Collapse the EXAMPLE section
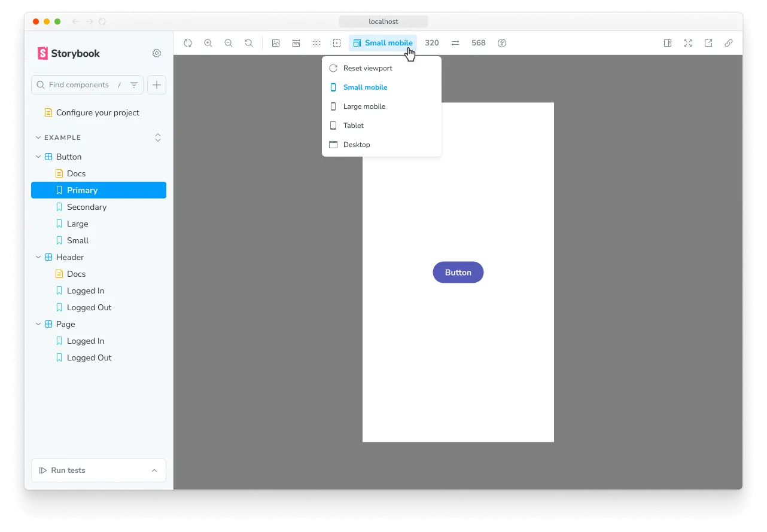The height and width of the screenshot is (532, 767). pos(38,137)
